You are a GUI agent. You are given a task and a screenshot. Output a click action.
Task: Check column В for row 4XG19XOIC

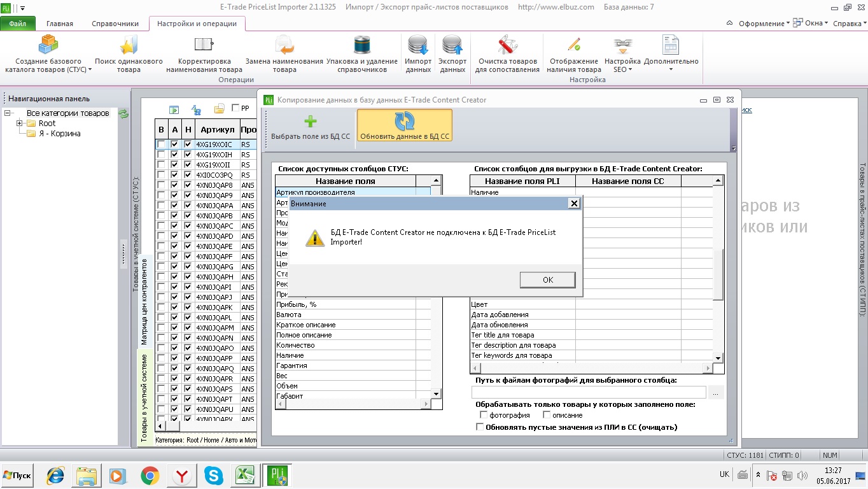pyautogui.click(x=162, y=145)
